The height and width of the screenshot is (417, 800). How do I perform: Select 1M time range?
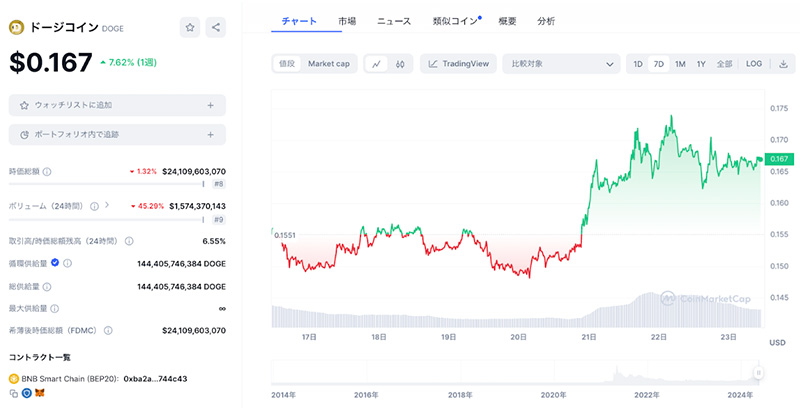pos(680,64)
